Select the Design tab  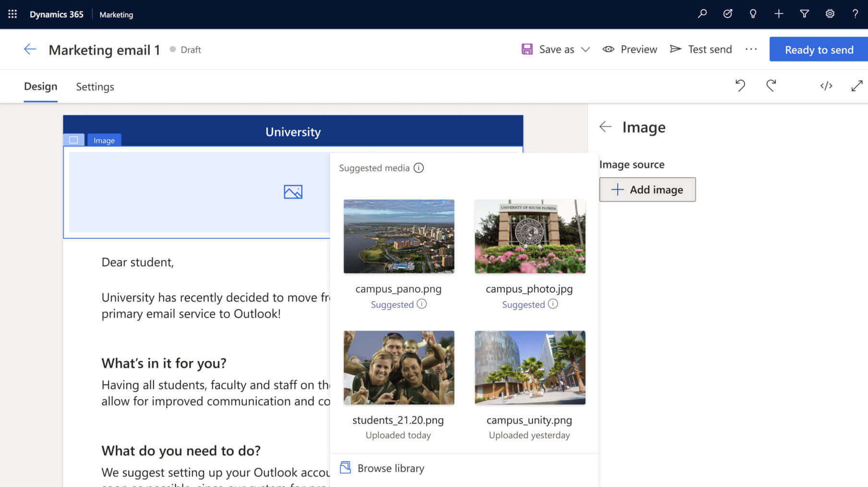(41, 86)
